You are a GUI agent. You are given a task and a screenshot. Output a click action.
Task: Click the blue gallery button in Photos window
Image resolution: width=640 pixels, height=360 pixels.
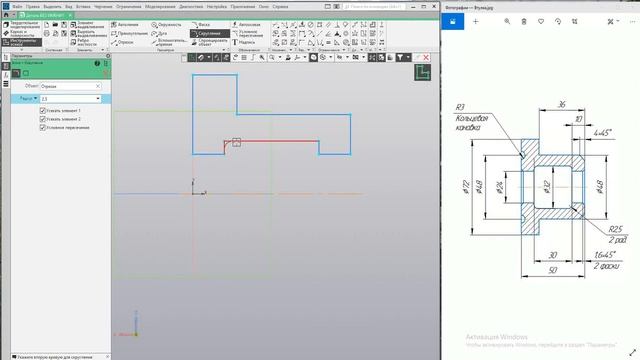pyautogui.click(x=453, y=22)
